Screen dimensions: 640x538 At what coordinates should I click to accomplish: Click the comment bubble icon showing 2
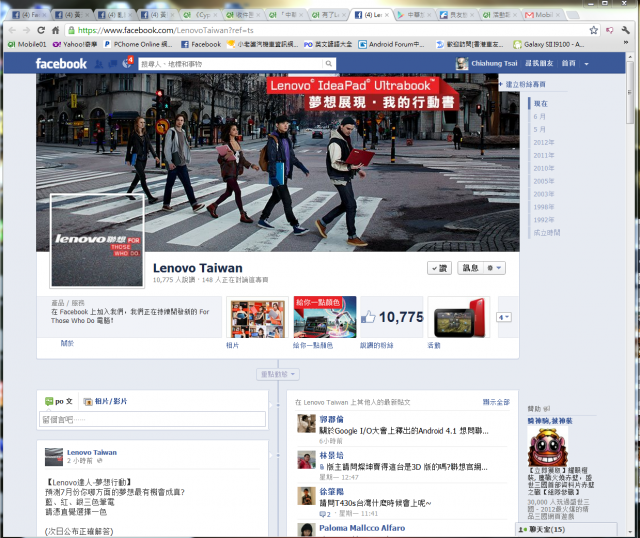(325, 514)
